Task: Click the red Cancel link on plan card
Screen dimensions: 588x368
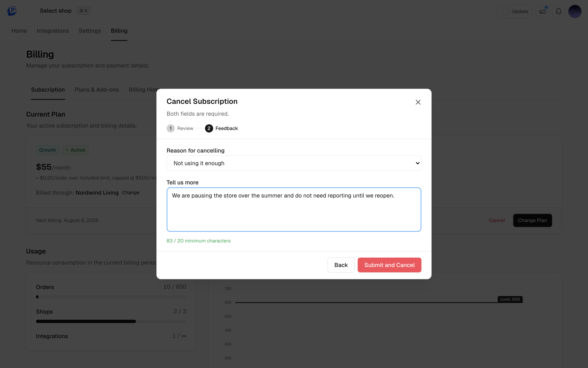Action: pos(497,220)
